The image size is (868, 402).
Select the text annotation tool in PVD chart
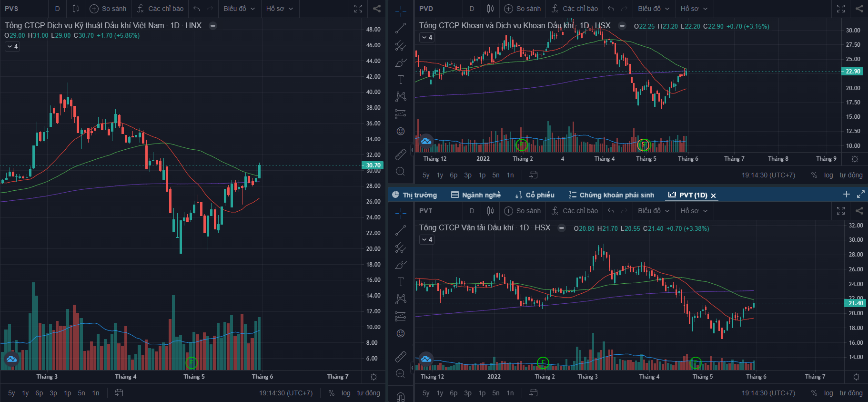(401, 80)
